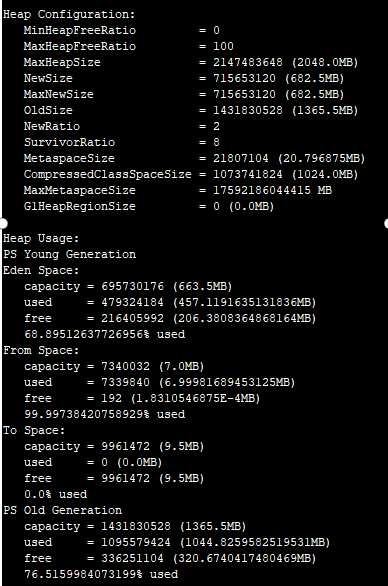Image resolution: width=388 pixels, height=586 pixels.
Task: Select the From Space heading
Action: (x=41, y=351)
